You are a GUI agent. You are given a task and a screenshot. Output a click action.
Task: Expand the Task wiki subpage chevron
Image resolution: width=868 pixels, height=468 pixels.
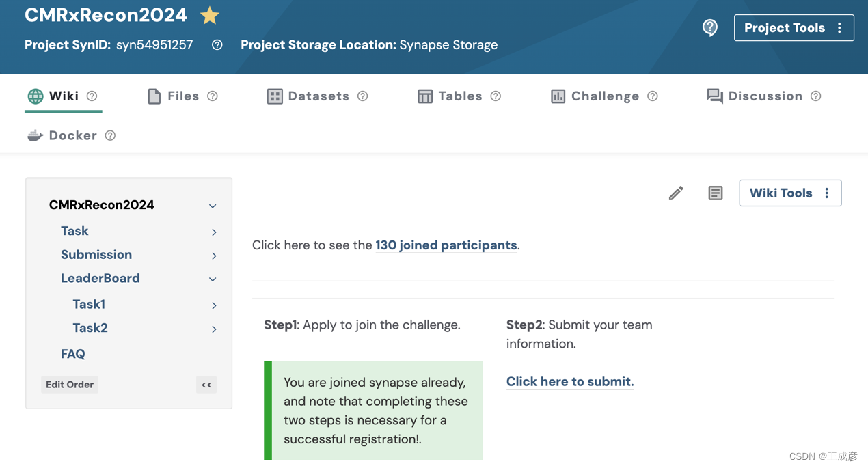coord(214,232)
